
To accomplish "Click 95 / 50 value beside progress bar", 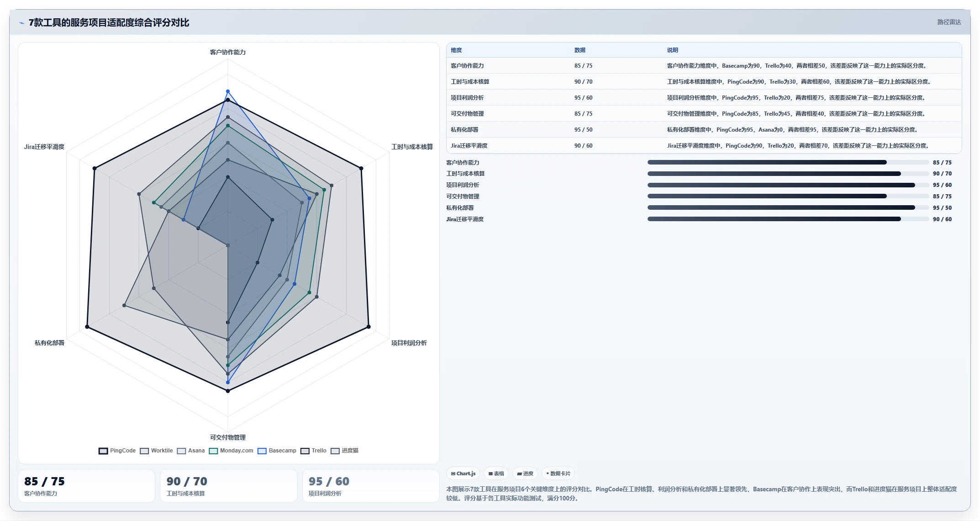I will pos(942,208).
